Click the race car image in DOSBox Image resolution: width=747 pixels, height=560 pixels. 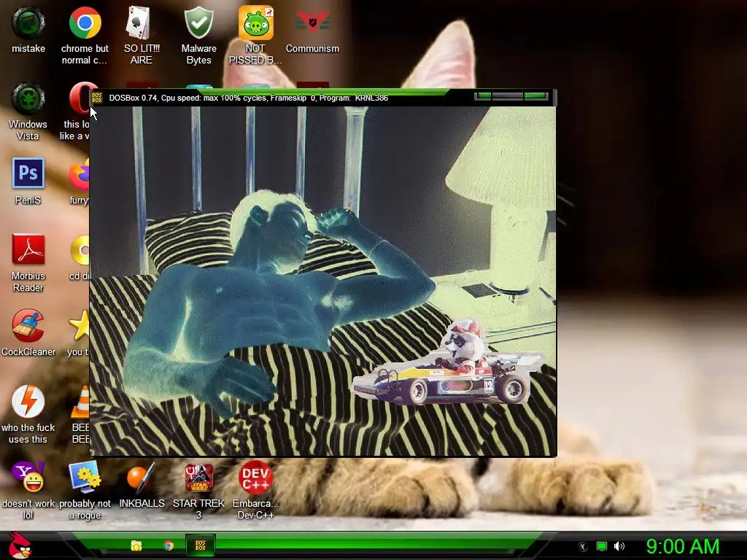click(x=448, y=365)
